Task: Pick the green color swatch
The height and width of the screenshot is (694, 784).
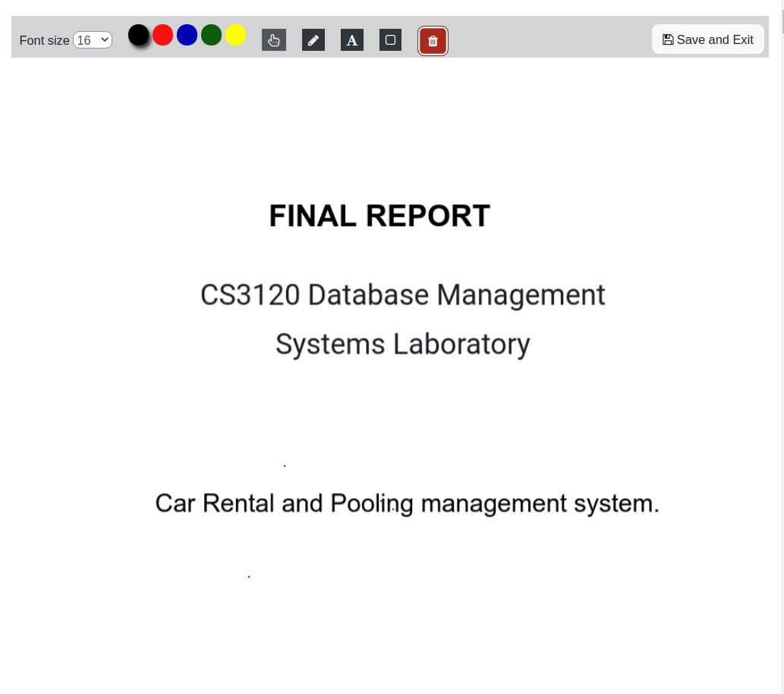Action: [x=211, y=35]
